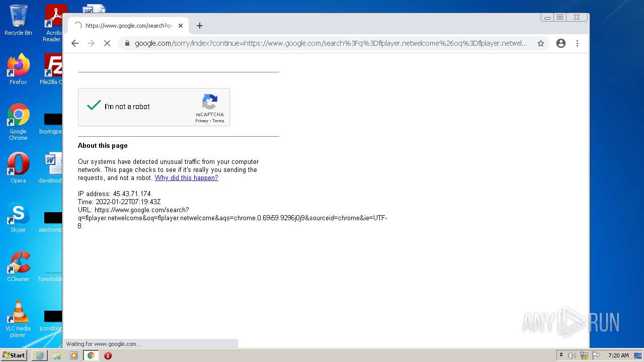Image resolution: width=644 pixels, height=362 pixels.
Task: Open the reCAPTCHA Terms link
Action: [218, 121]
